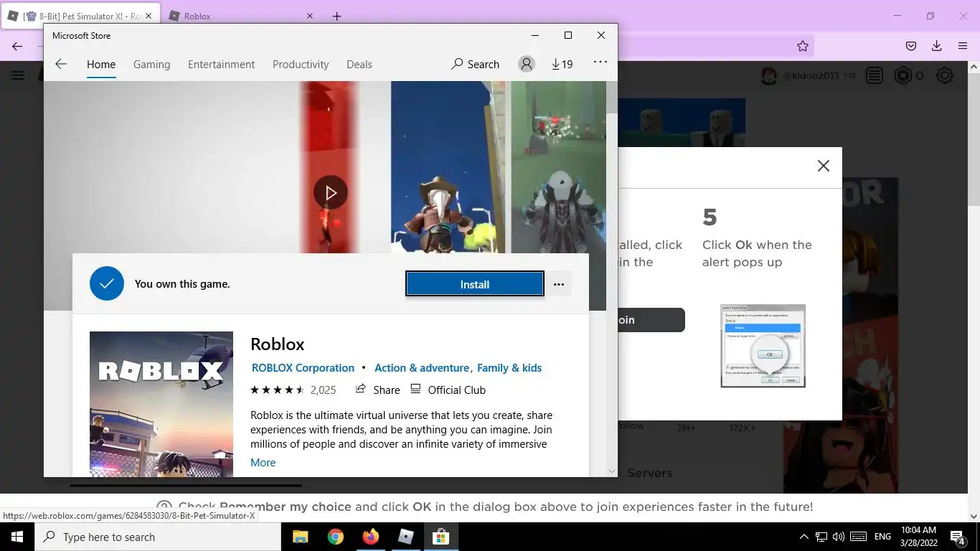This screenshot has width=980, height=551.
Task: Open the Store See more menu
Action: [600, 62]
